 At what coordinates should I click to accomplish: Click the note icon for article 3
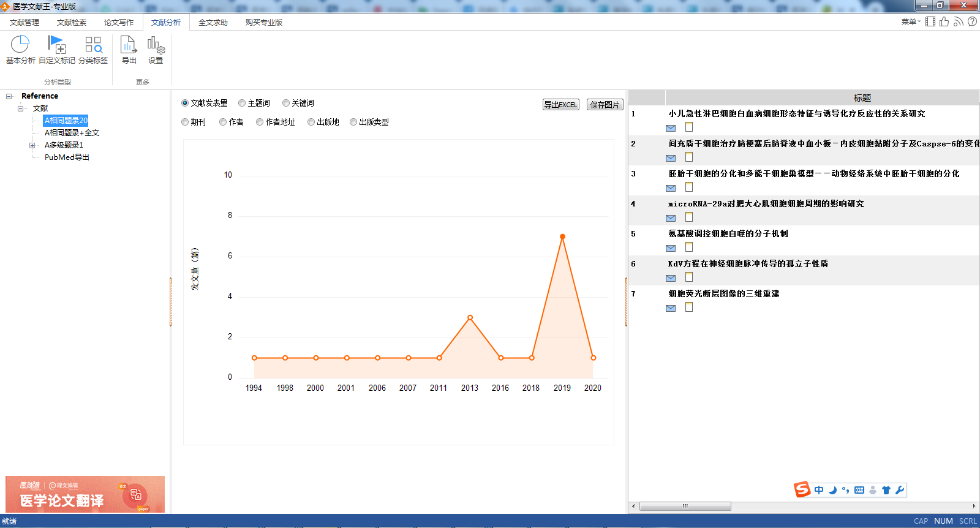point(689,187)
